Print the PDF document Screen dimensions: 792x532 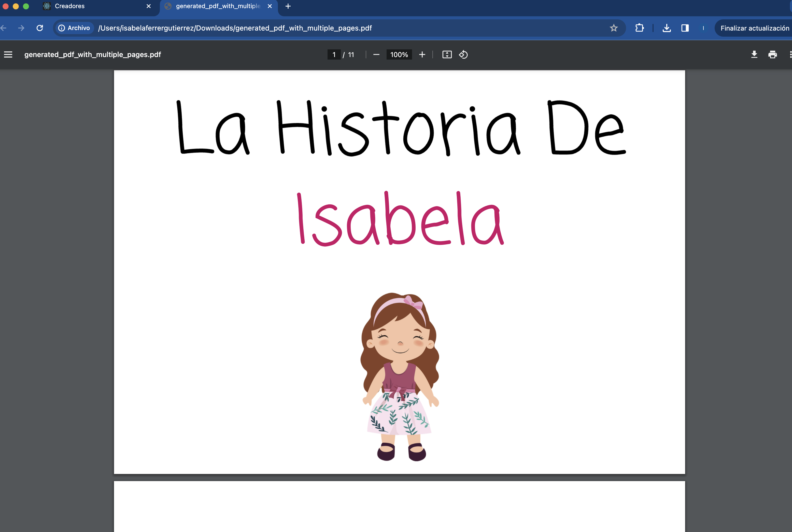click(x=772, y=55)
